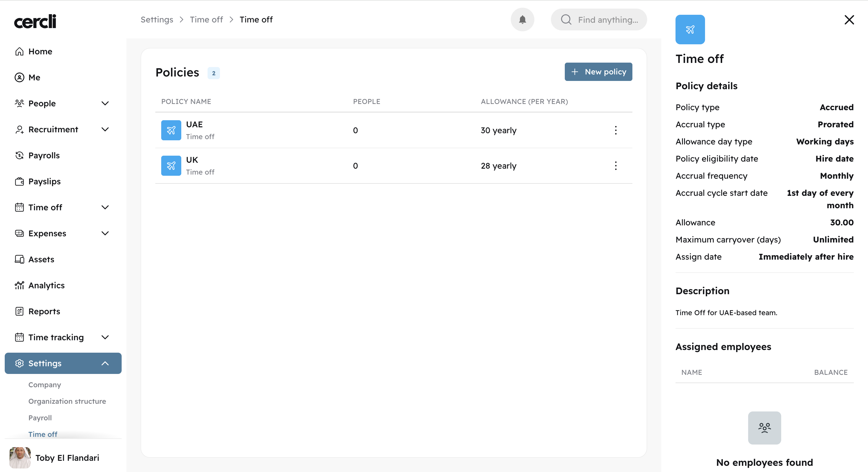Open the Analytics page
This screenshot has height=472, width=868.
pyautogui.click(x=46, y=285)
